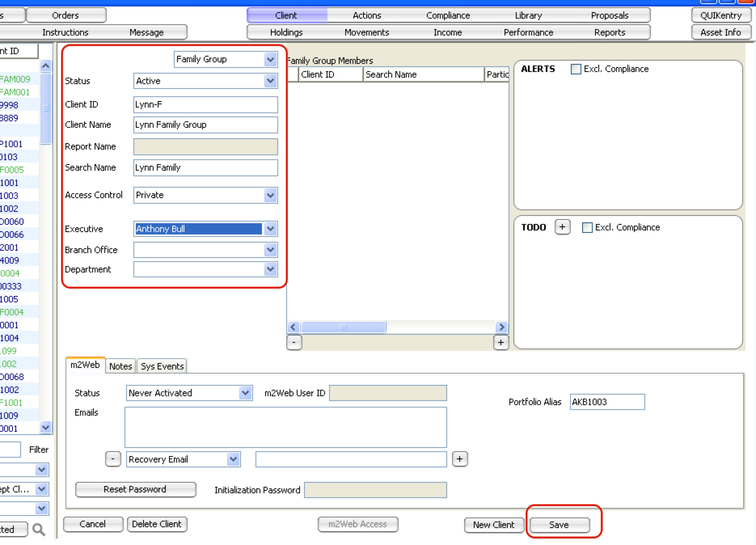
Task: Click the magnifying glass search icon
Action: pyautogui.click(x=39, y=529)
